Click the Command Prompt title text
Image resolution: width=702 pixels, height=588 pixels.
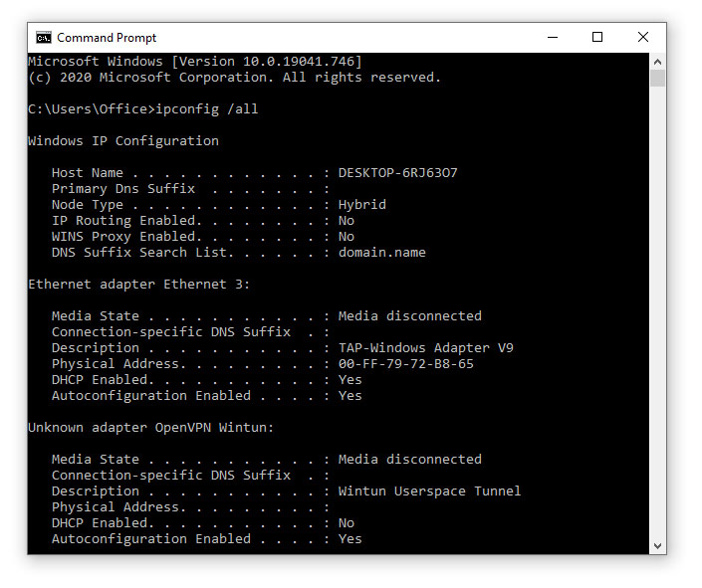click(x=107, y=38)
